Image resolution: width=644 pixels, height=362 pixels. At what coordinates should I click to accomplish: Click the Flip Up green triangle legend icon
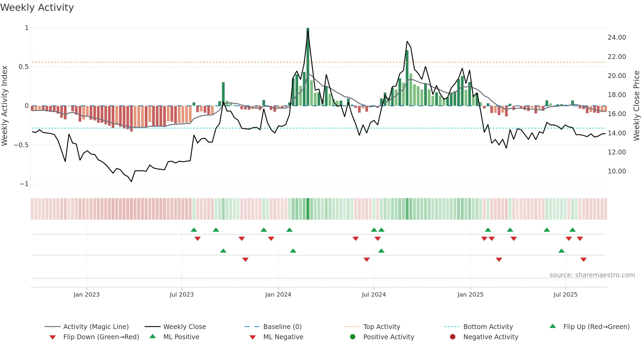(x=553, y=326)
